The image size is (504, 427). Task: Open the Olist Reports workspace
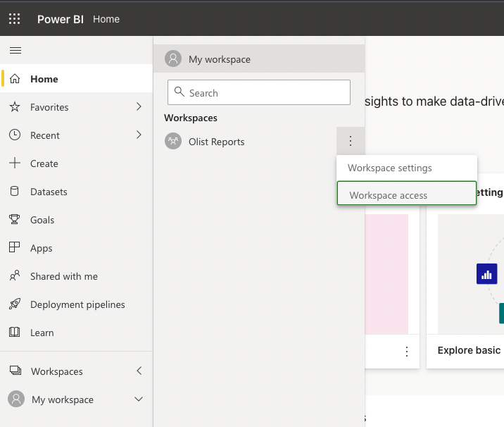click(216, 142)
